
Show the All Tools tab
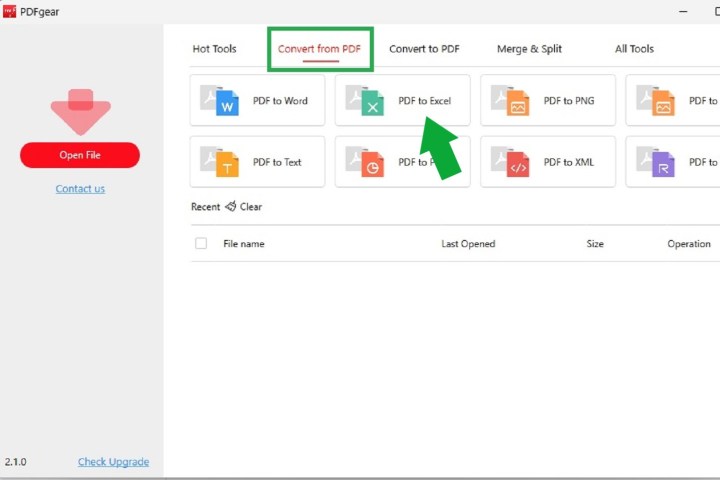[634, 49]
